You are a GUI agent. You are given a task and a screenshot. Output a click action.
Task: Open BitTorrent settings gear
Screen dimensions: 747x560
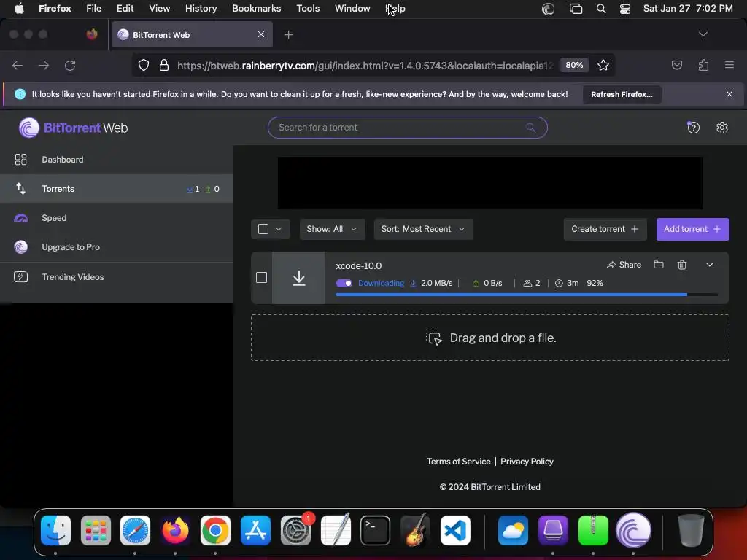[x=721, y=128]
